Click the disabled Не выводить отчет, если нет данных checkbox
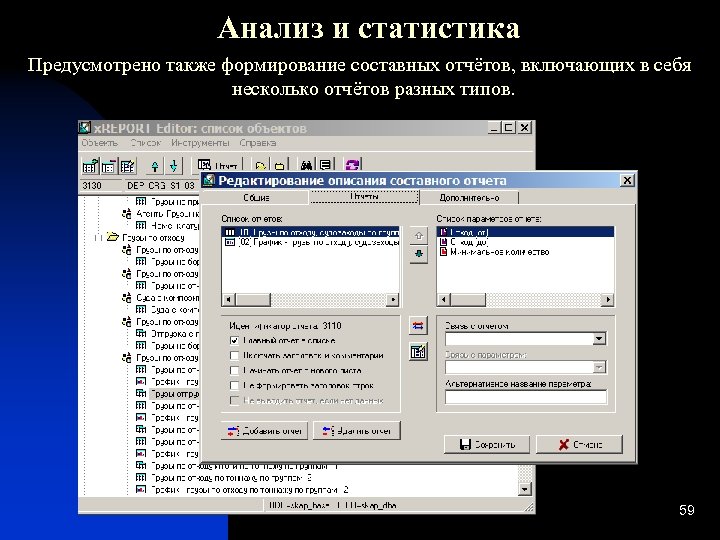720x540 pixels. [235, 401]
